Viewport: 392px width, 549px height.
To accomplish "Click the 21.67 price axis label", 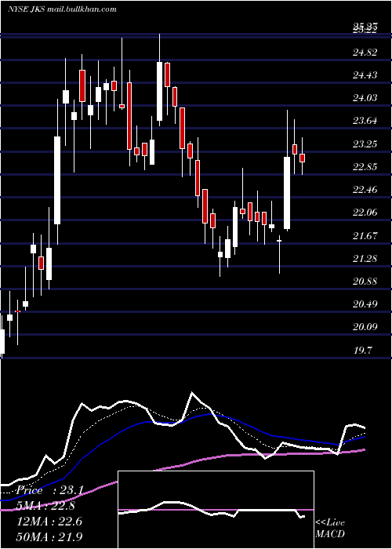I will [x=365, y=235].
